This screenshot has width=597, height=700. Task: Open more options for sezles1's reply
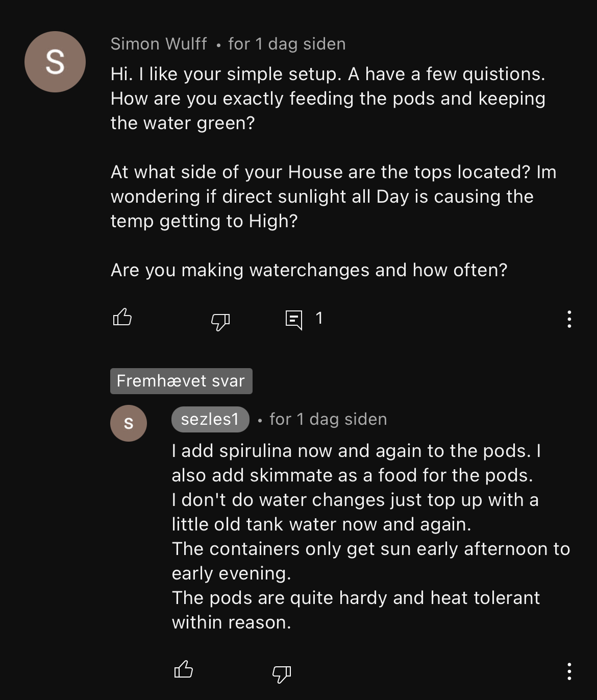point(569,671)
